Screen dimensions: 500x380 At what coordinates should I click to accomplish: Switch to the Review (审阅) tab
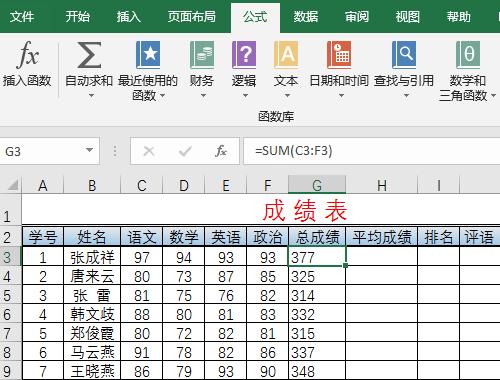[x=357, y=16]
